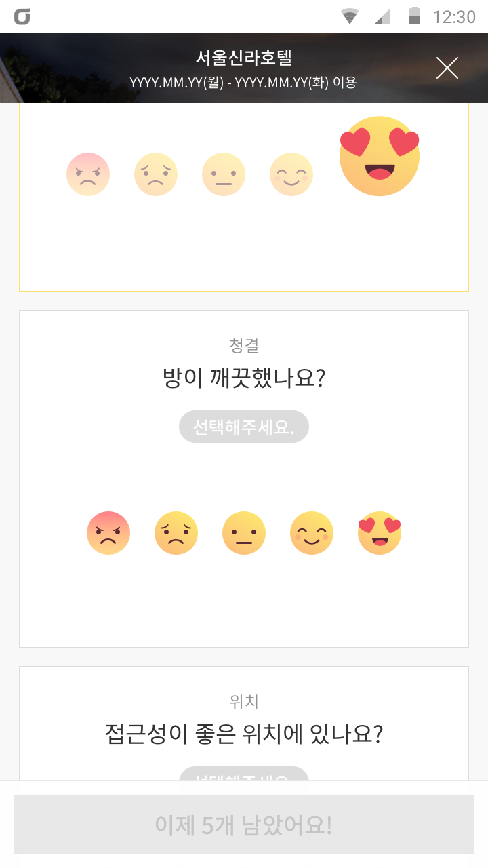
Task: Rate cleanliness with the sad face
Action: [x=176, y=533]
